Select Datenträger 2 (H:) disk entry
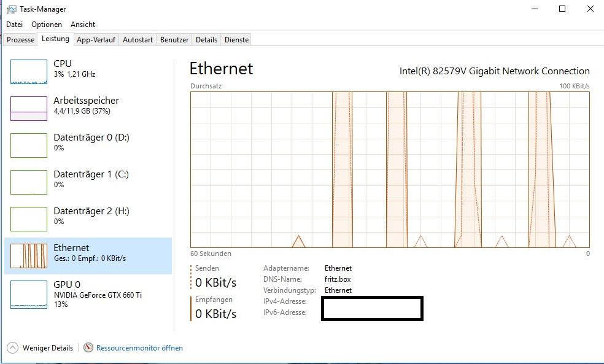Image resolution: width=604 pixels, height=364 pixels. tap(88, 219)
